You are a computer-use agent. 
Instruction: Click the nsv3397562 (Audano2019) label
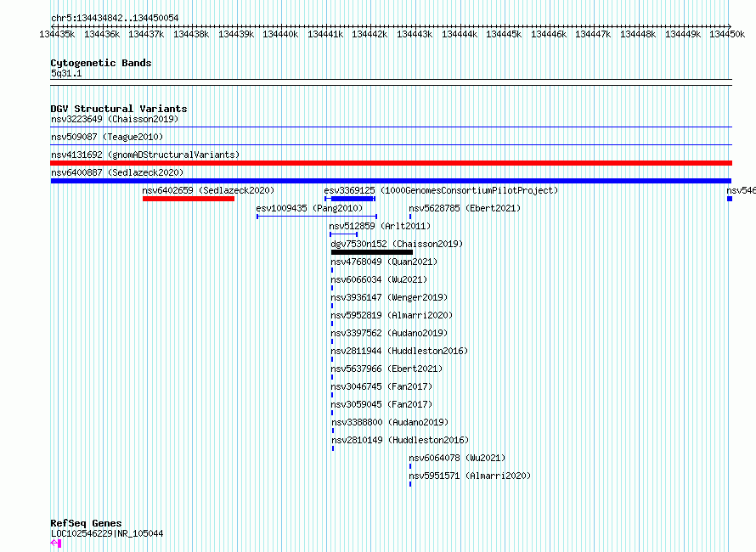click(389, 333)
